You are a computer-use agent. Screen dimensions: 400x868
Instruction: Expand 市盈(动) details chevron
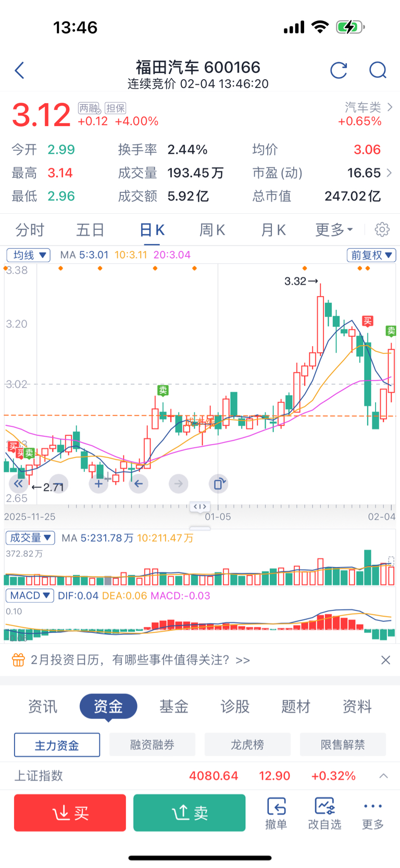tap(390, 173)
